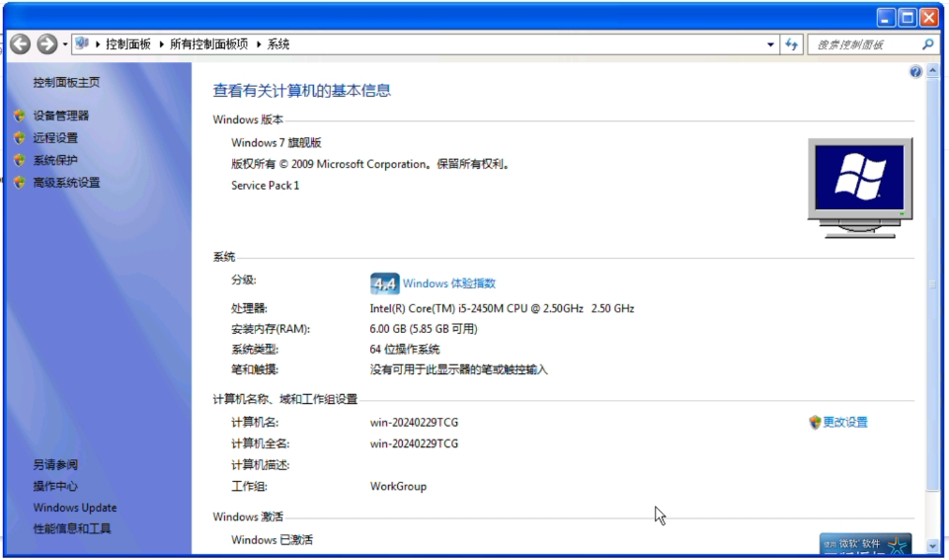Click the Windows logo monitor image

[859, 188]
